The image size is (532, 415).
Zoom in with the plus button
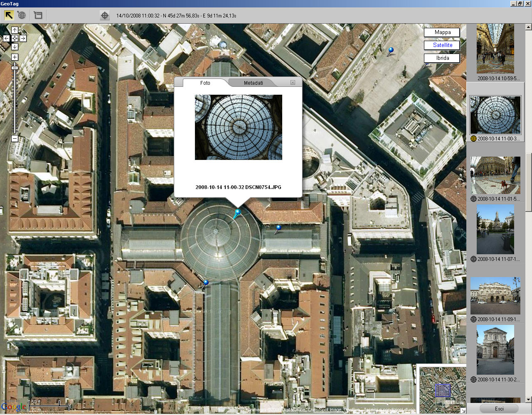tap(15, 57)
